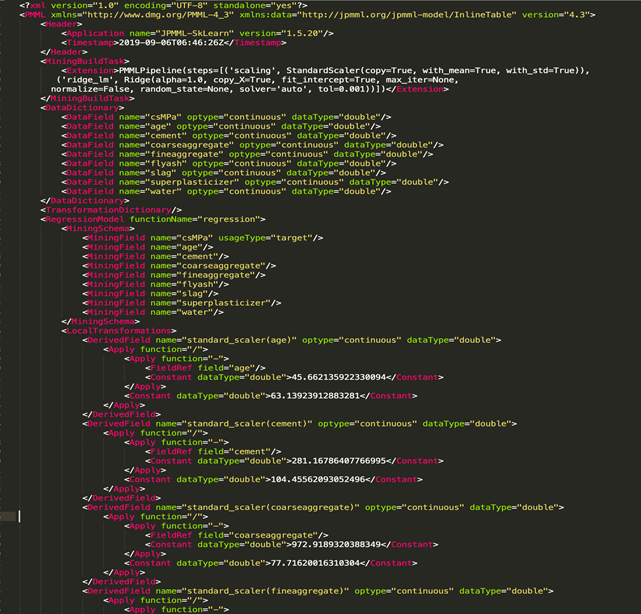
Task: Click DataField name "fineaggregate" line
Action: point(247,154)
